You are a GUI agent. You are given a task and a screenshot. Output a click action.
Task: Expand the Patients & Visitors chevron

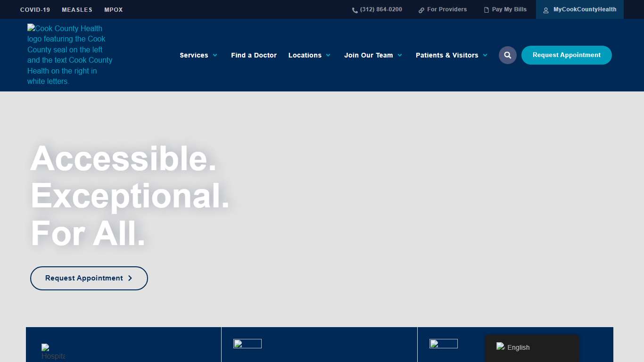point(485,55)
